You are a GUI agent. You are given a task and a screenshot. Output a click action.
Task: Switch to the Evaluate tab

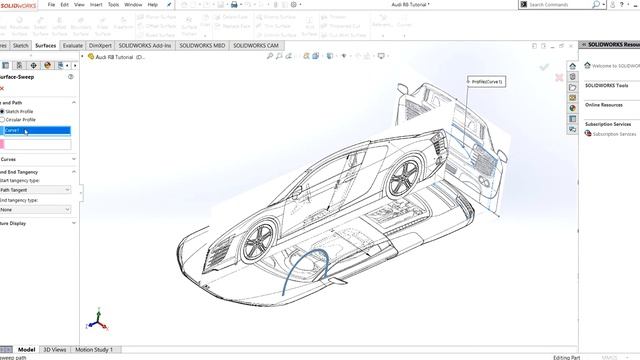click(73, 46)
